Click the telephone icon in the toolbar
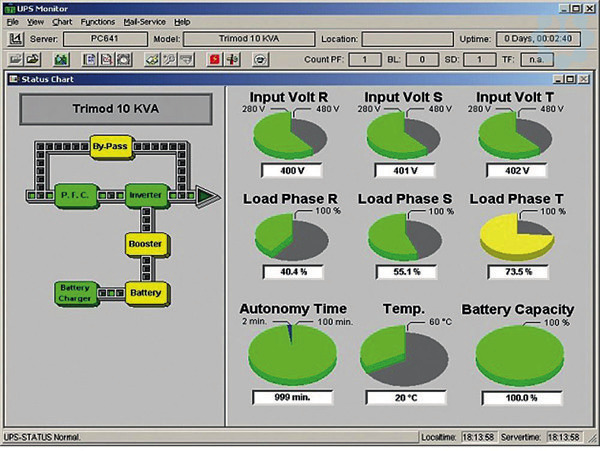The image size is (600, 451). coord(261,59)
